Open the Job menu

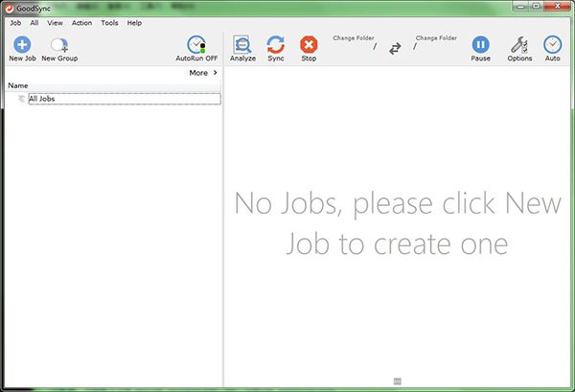tap(15, 23)
